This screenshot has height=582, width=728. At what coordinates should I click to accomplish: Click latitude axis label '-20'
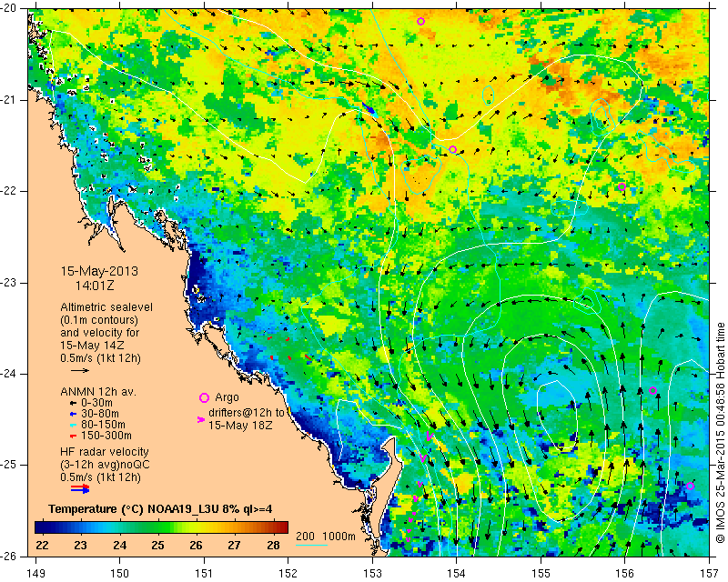[8, 8]
